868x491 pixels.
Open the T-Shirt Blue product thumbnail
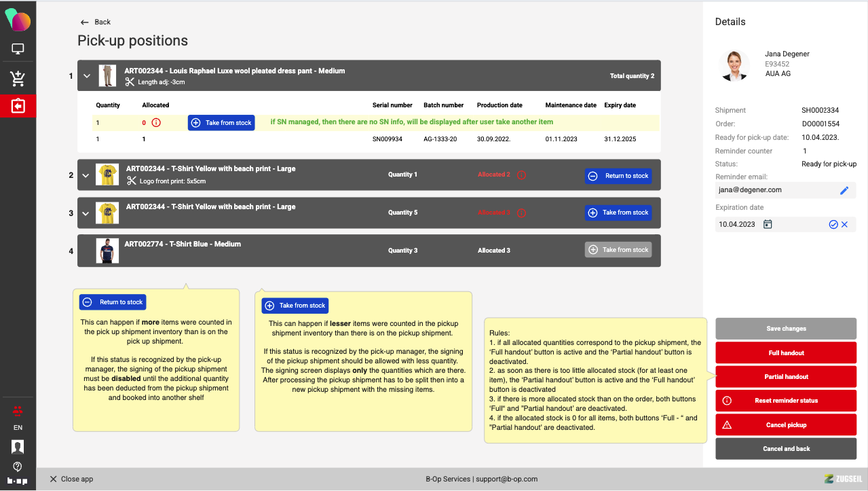point(107,251)
